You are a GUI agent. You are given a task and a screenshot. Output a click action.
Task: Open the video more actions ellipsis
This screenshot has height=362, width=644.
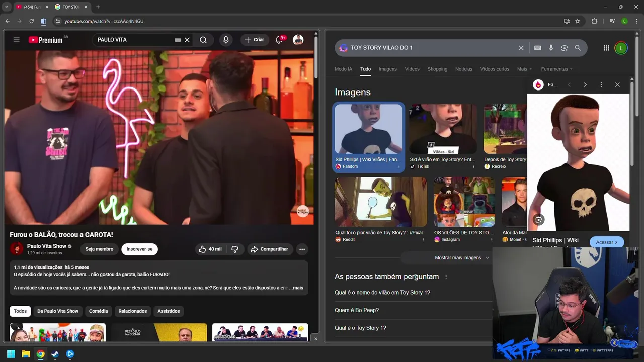coord(302,249)
